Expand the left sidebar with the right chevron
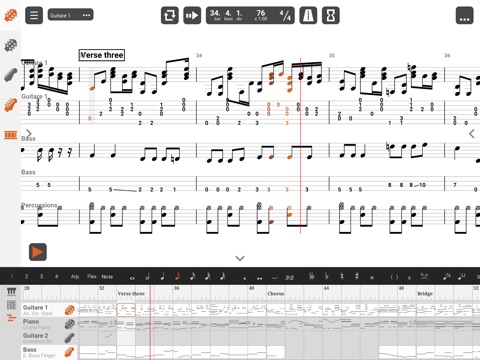The height and width of the screenshot is (360, 480). click(x=29, y=134)
